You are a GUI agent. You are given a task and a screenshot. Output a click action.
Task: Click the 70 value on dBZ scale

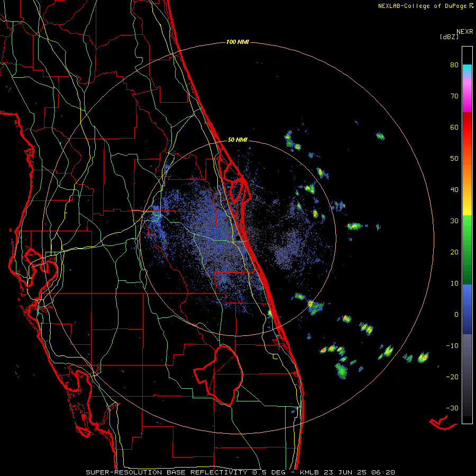pyautogui.click(x=454, y=96)
